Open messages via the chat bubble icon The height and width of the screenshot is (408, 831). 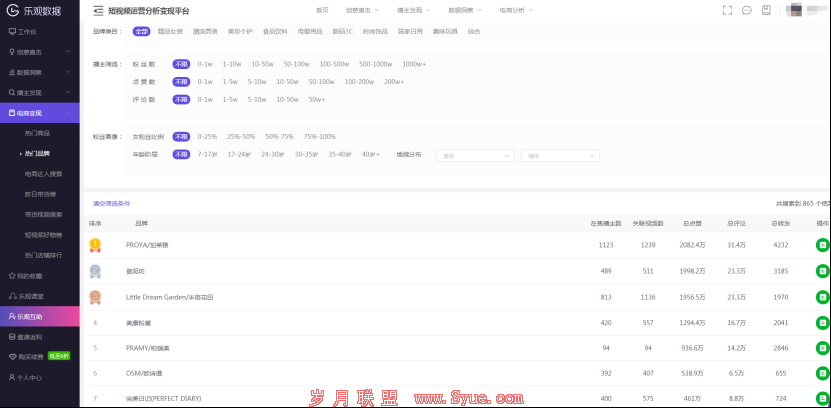coord(747,10)
